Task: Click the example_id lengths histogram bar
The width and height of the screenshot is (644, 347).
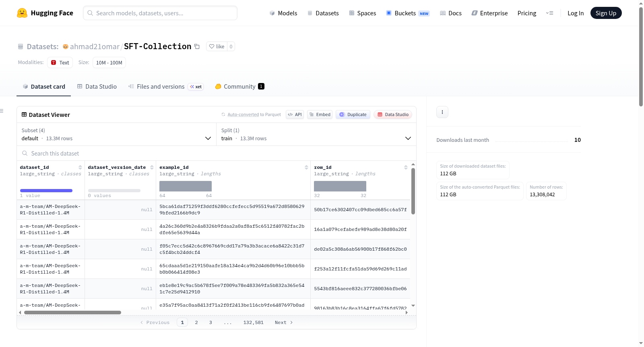Action: coord(186,186)
